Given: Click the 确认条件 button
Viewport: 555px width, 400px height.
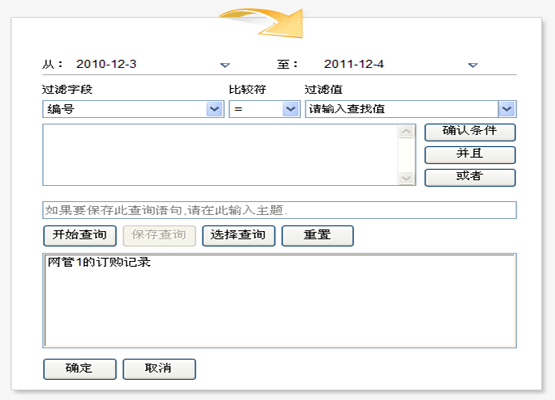Looking at the screenshot, I should tap(470, 132).
